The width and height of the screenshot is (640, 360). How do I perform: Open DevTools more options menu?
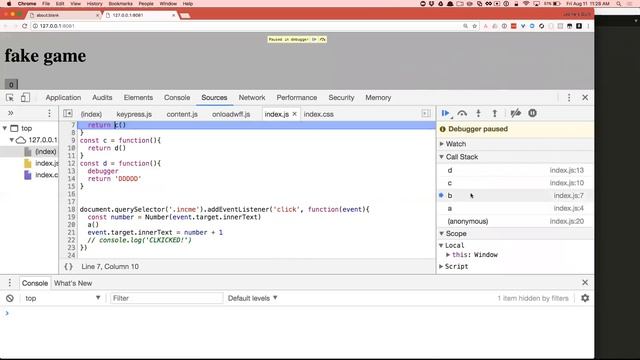[569, 98]
